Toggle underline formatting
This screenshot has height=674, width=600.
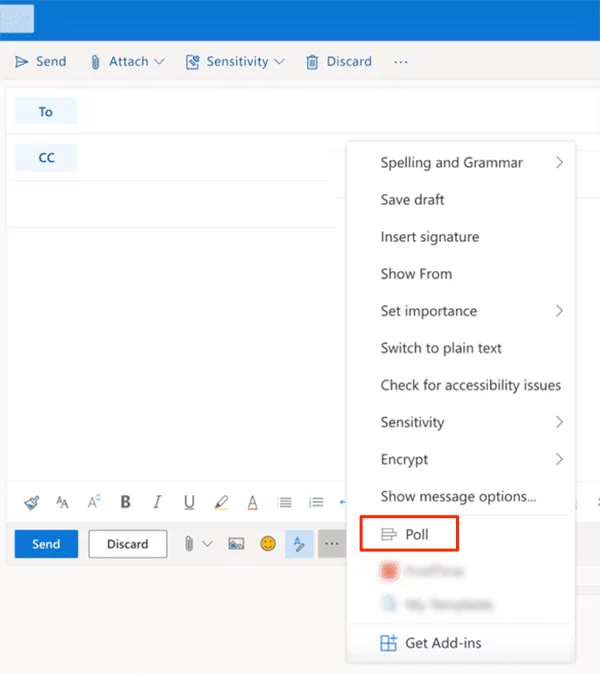pyautogui.click(x=188, y=502)
